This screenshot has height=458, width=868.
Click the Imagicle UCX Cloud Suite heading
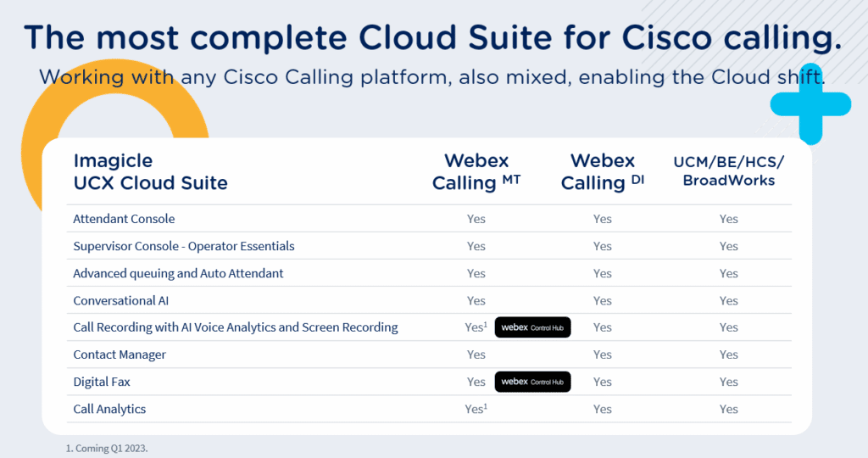[x=150, y=172]
